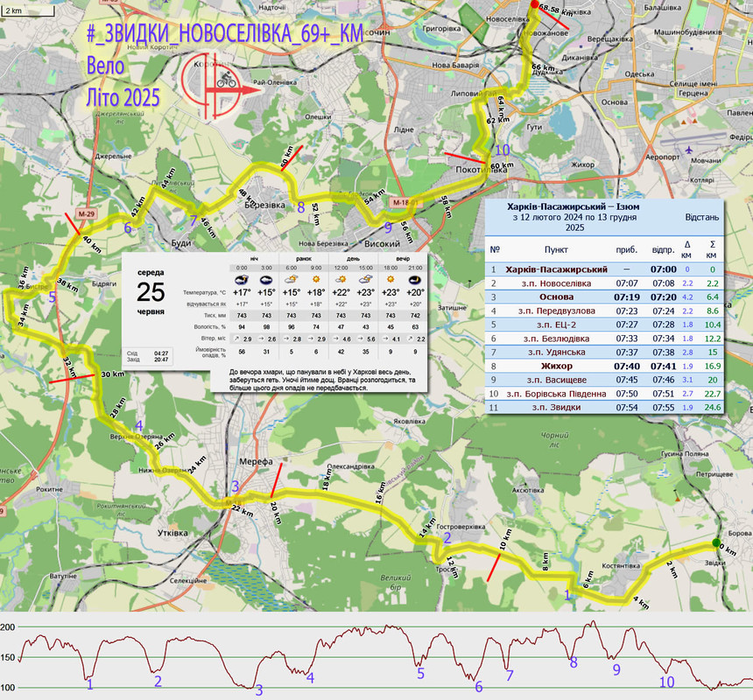
Task: Click the M-18 road shield near Високий
Action: [x=405, y=202]
